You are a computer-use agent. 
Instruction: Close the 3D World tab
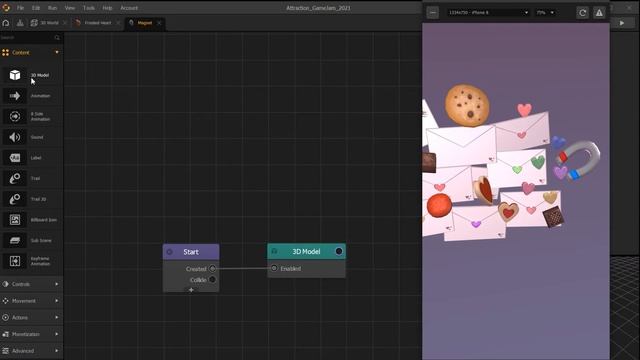click(64, 23)
